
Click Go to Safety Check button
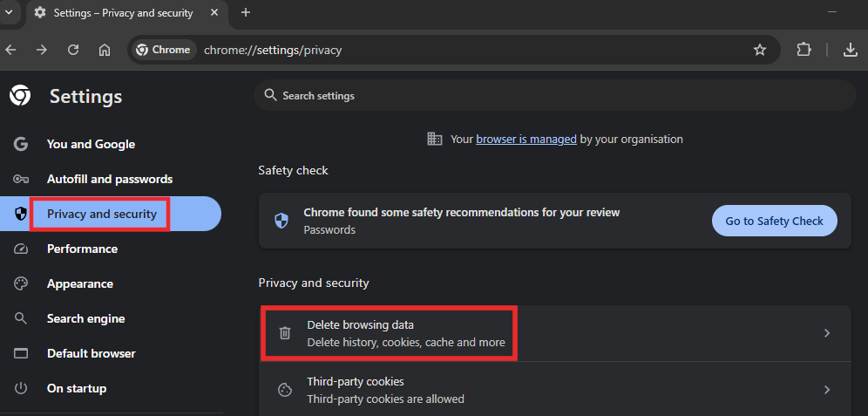click(774, 221)
